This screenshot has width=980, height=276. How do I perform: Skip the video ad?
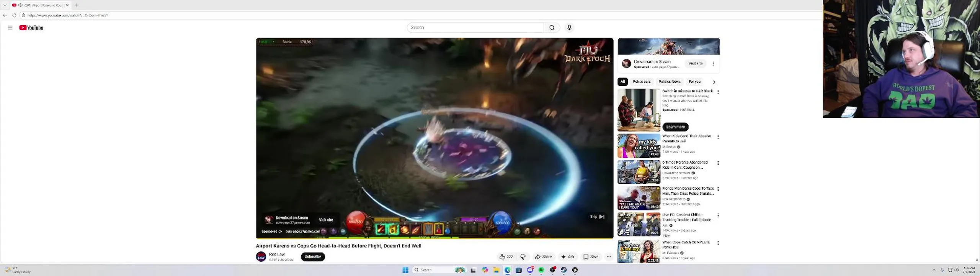tap(597, 217)
